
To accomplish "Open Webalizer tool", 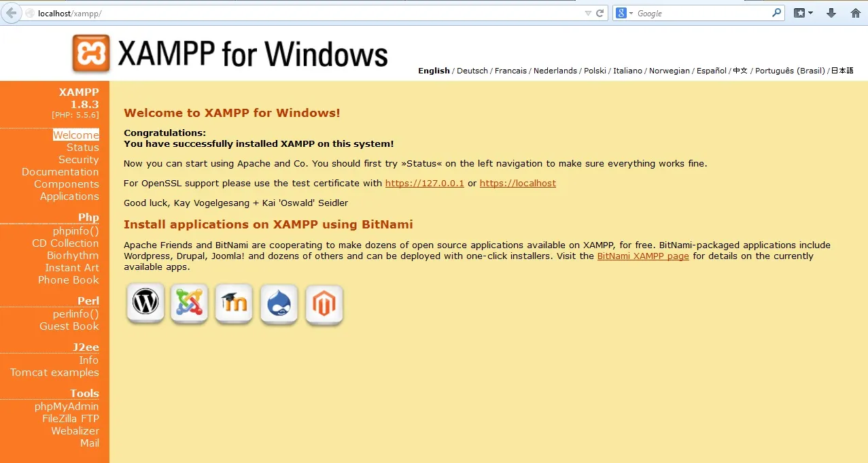I will [75, 431].
